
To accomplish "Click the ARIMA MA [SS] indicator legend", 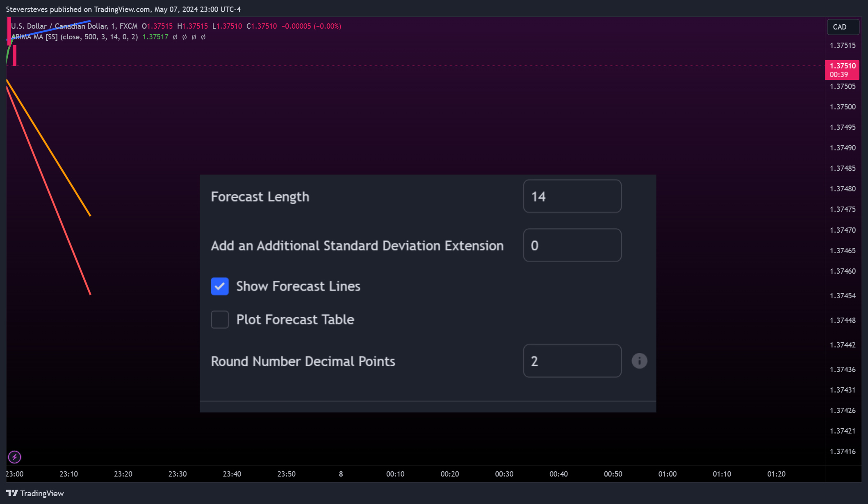I will [x=75, y=37].
